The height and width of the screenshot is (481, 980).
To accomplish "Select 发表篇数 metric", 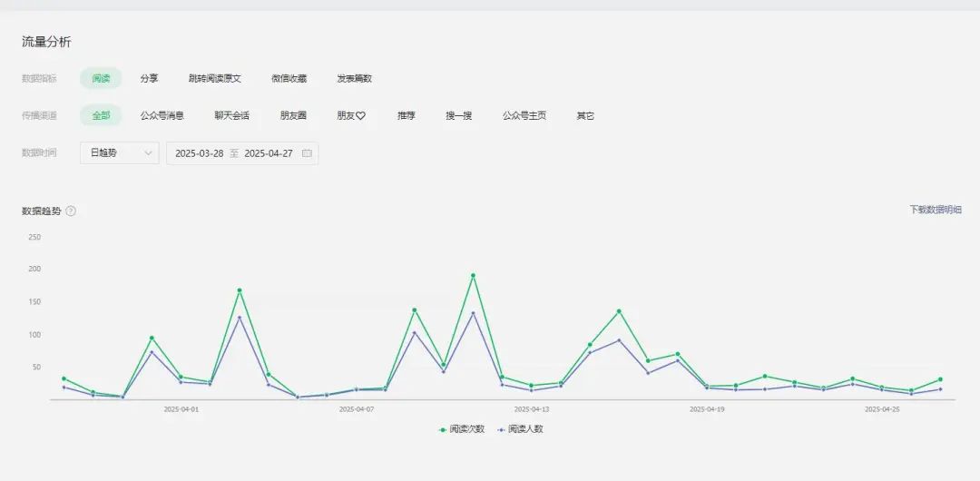I will (x=355, y=78).
